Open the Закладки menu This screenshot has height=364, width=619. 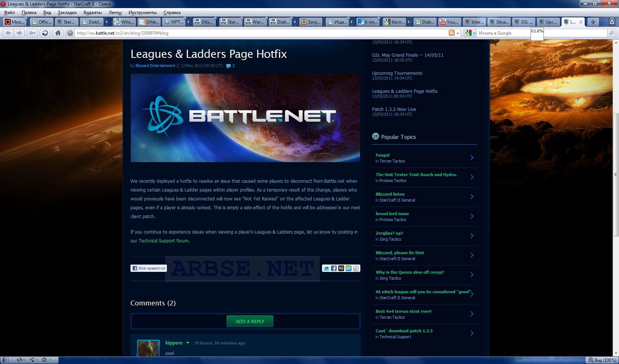(x=67, y=13)
